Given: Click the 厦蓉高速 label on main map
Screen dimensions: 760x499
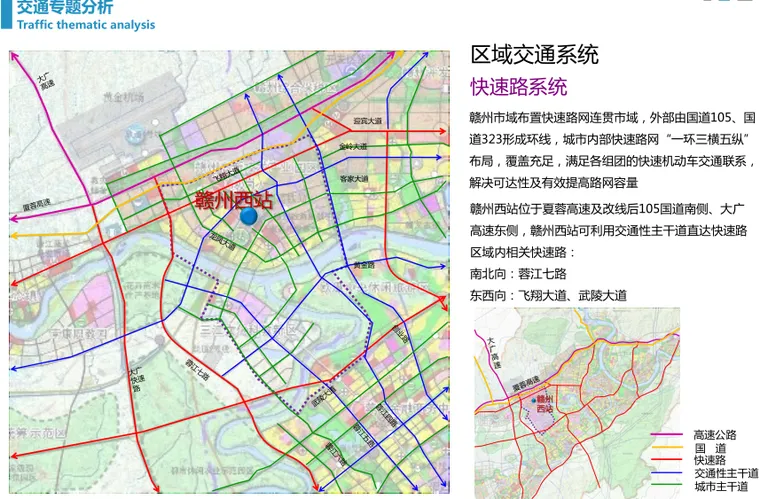Looking at the screenshot, I should pyautogui.click(x=37, y=204).
